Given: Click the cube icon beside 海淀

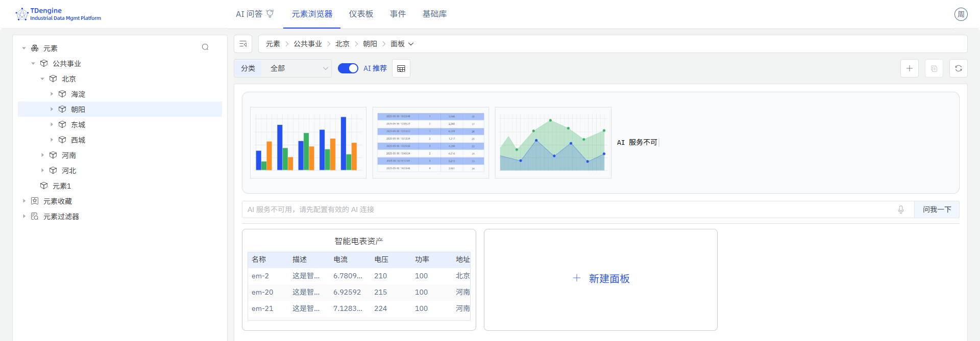Looking at the screenshot, I should coord(62,94).
